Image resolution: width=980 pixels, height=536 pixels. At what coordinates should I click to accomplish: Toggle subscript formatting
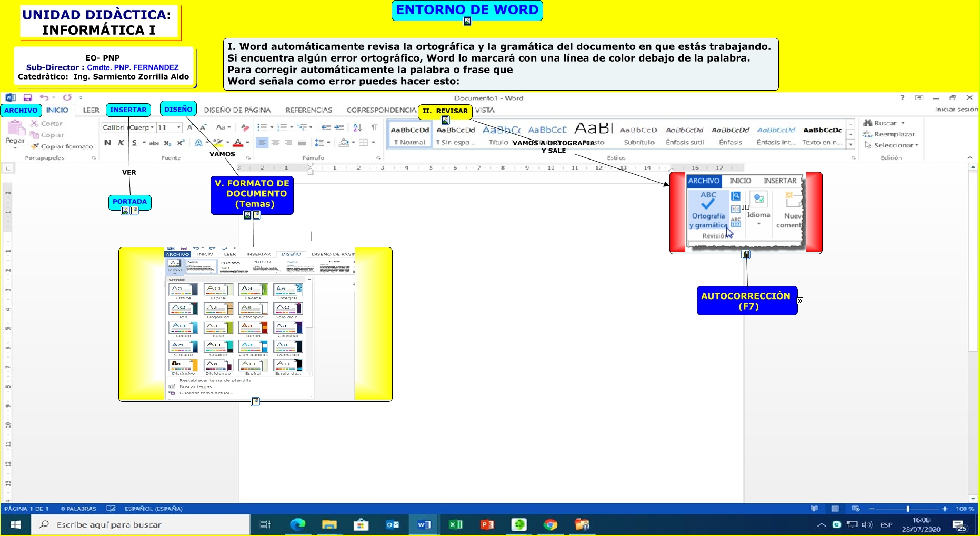(x=167, y=143)
